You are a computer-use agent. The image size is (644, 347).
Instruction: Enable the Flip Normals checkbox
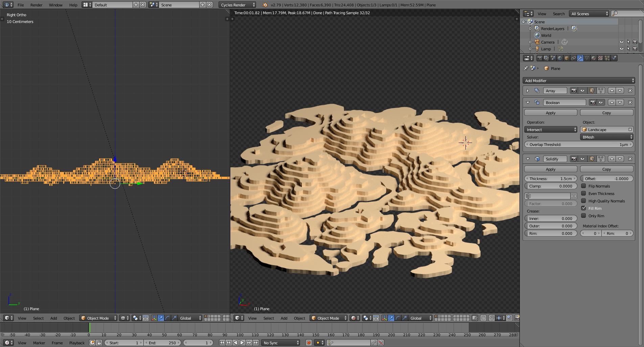click(x=583, y=186)
